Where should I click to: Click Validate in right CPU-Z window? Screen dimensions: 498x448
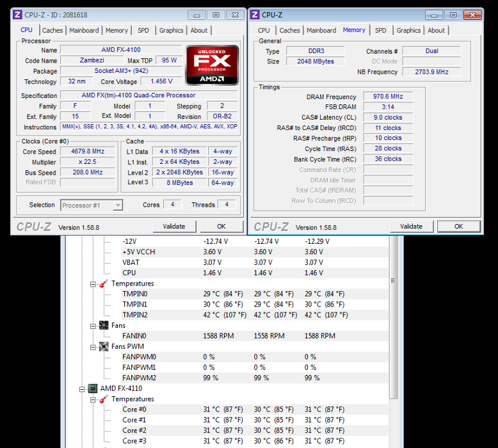[x=412, y=227]
